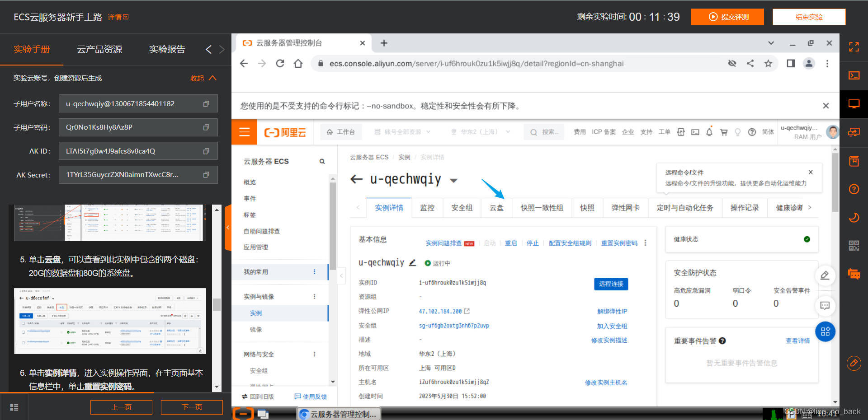Click the blue floating grid button
The image size is (868, 420).
(825, 331)
